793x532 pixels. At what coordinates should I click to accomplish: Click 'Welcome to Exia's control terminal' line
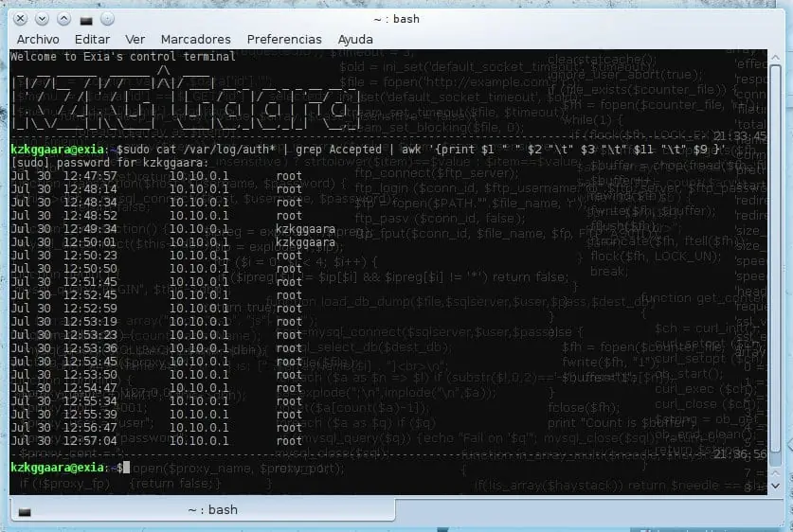pyautogui.click(x=123, y=56)
